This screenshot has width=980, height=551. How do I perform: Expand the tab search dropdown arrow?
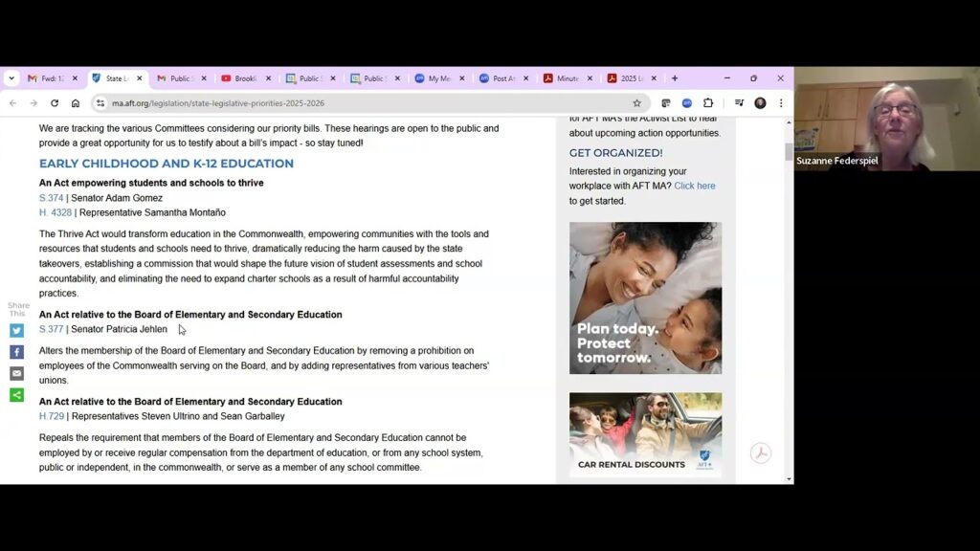pos(11,78)
